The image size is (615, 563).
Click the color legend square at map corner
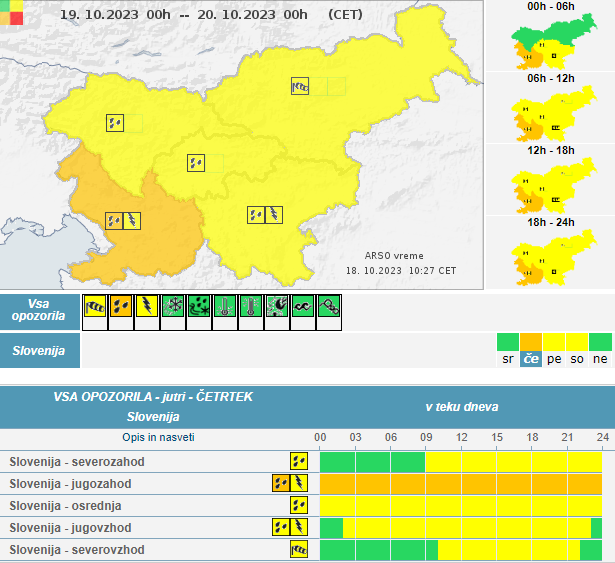point(9,11)
